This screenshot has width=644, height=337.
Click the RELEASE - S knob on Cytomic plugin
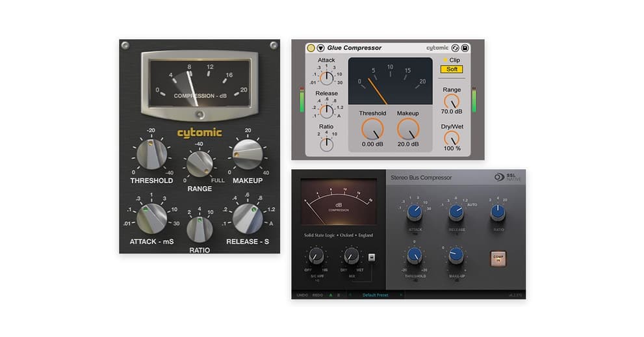click(x=248, y=219)
